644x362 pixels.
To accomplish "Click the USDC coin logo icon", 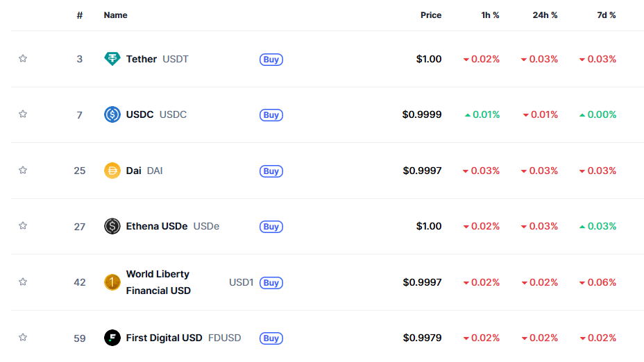I will click(112, 114).
